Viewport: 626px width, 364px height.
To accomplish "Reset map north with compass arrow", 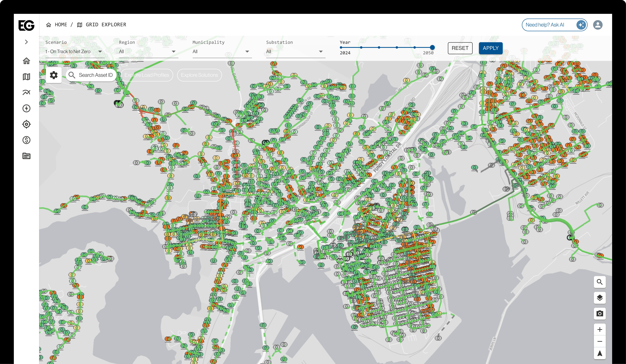I will 599,353.
